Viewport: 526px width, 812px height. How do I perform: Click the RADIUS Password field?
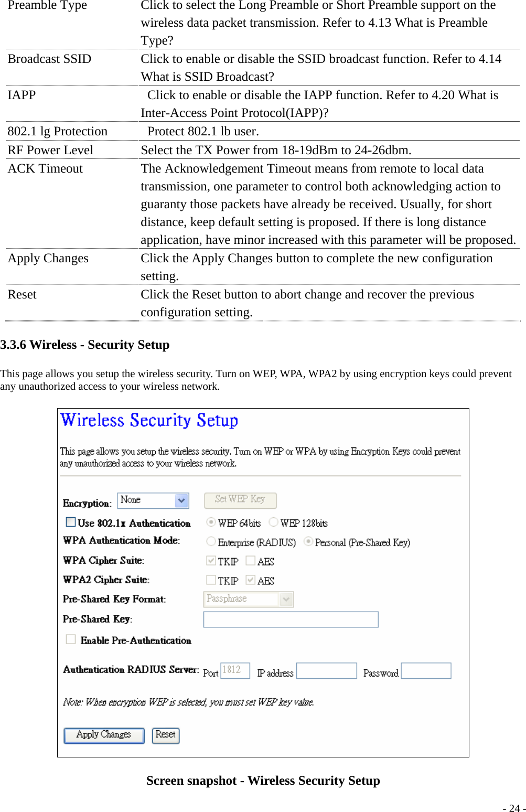click(426, 670)
